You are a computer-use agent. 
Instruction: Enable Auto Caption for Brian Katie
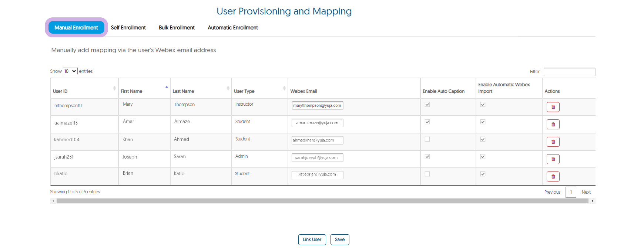(x=427, y=174)
